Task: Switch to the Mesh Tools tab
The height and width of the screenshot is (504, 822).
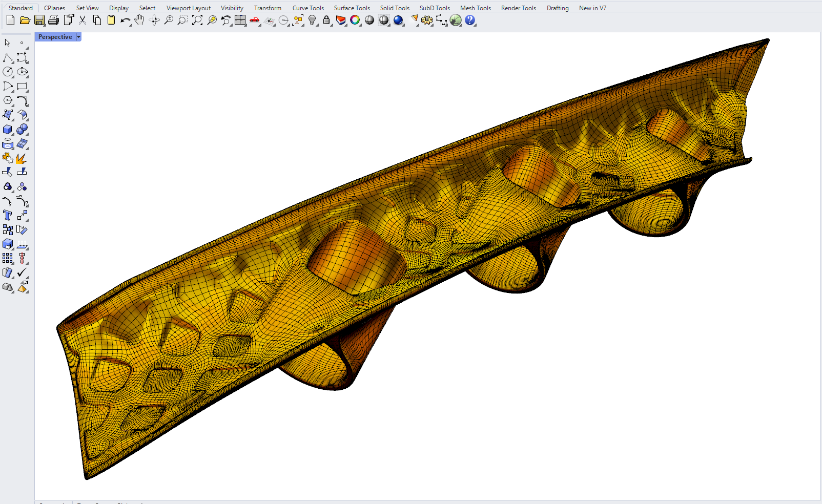Action: click(x=475, y=8)
